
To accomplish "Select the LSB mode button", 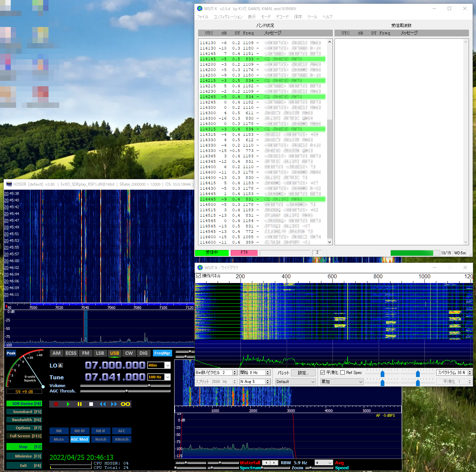I will point(100,353).
